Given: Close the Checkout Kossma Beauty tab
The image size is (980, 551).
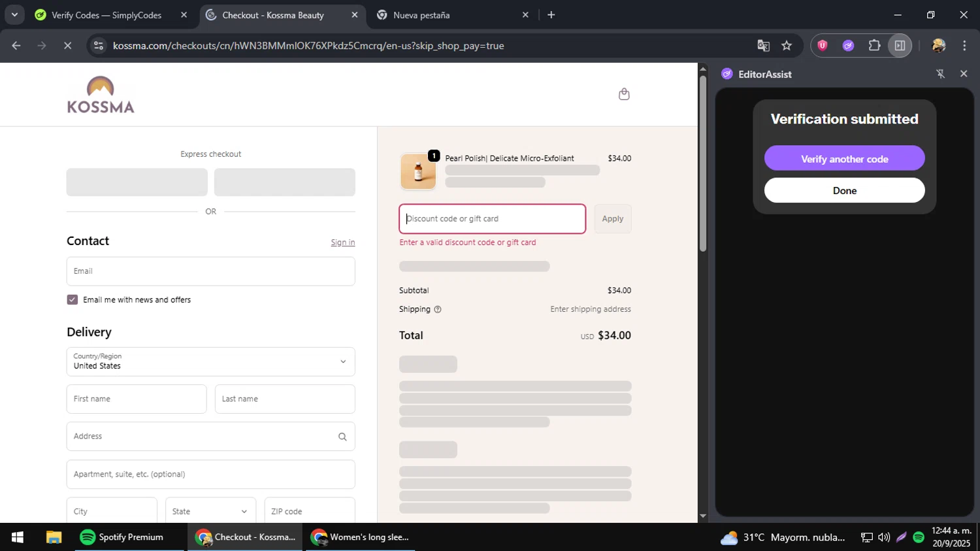Looking at the screenshot, I should (354, 15).
